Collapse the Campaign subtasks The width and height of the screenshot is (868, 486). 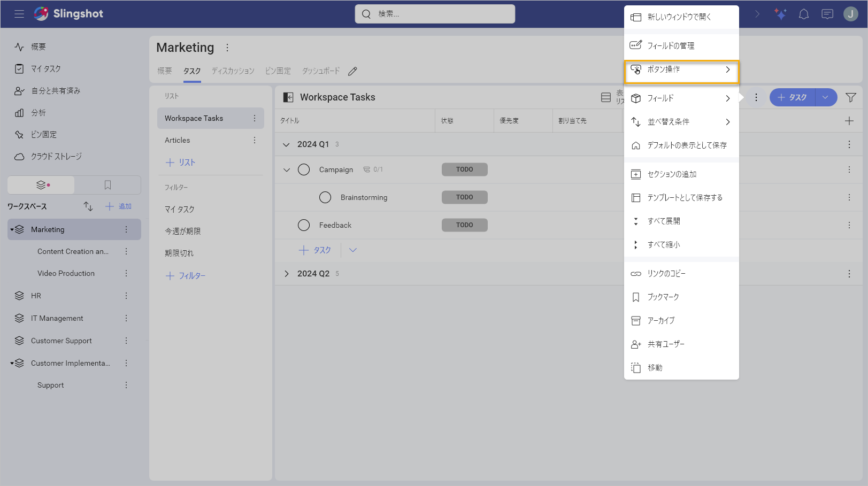(287, 169)
